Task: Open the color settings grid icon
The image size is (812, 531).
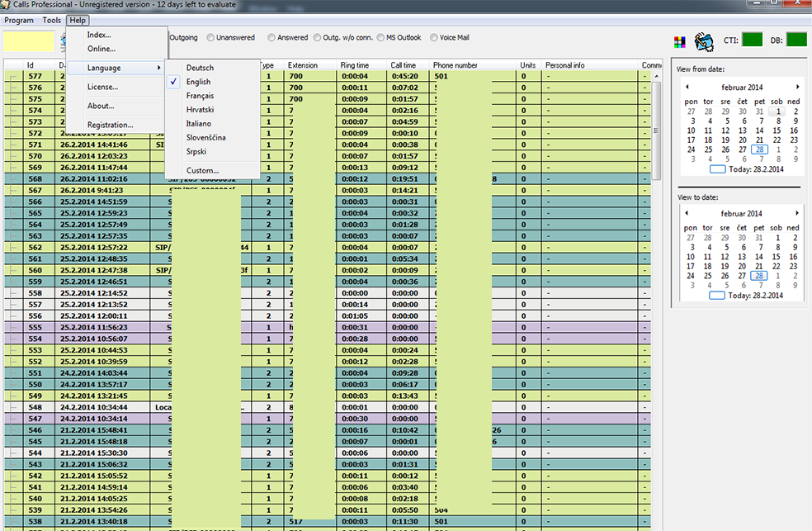Action: coord(679,42)
